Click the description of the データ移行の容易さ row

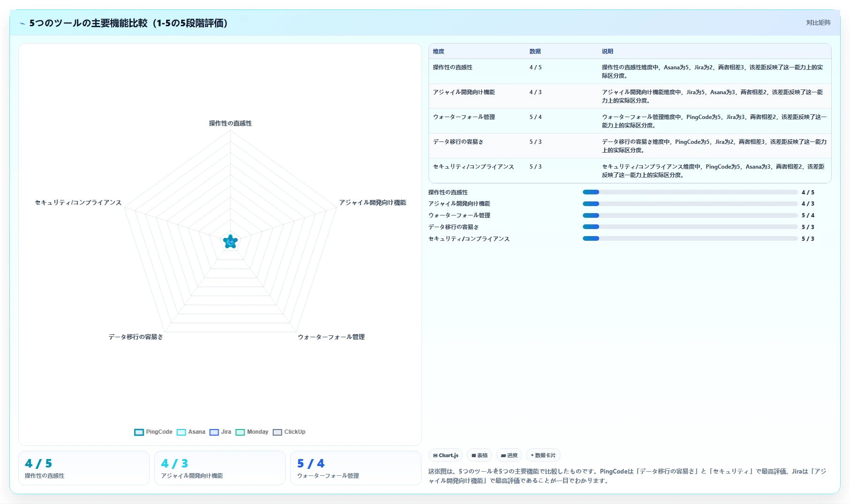714,146
